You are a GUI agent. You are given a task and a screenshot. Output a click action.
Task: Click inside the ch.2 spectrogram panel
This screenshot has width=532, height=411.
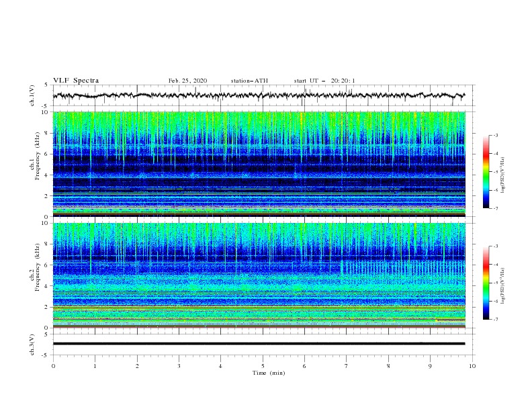[259, 275]
